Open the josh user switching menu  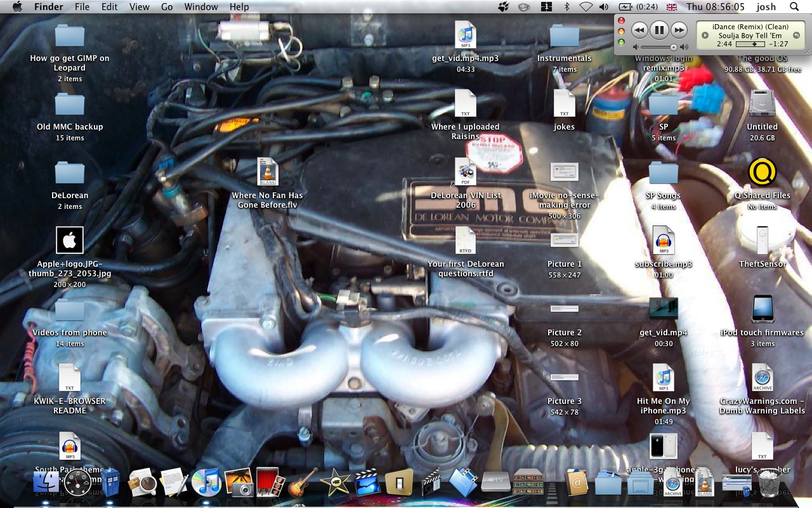(x=766, y=7)
